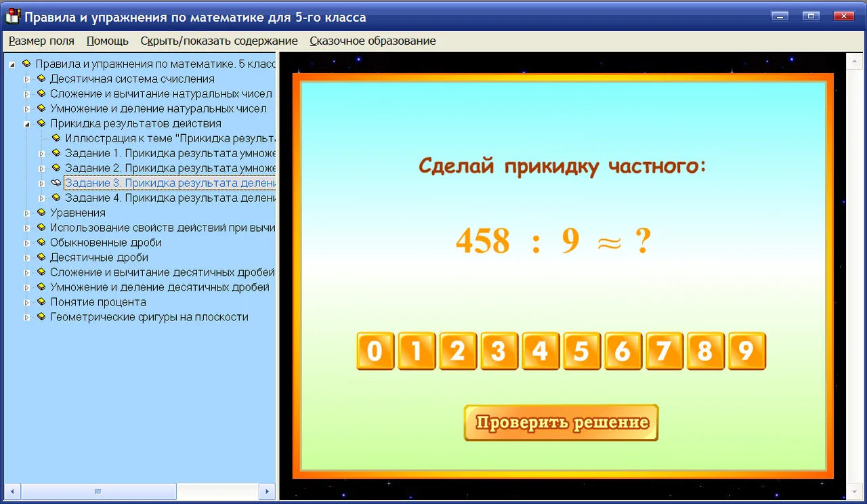Click digit button 5
Screen dimensions: 867x504
[582, 351]
